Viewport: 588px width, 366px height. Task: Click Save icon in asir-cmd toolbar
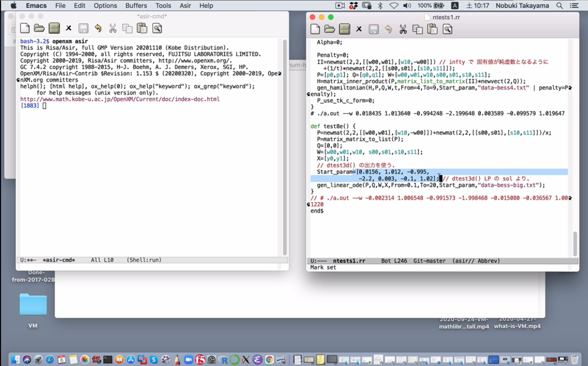[x=83, y=28]
